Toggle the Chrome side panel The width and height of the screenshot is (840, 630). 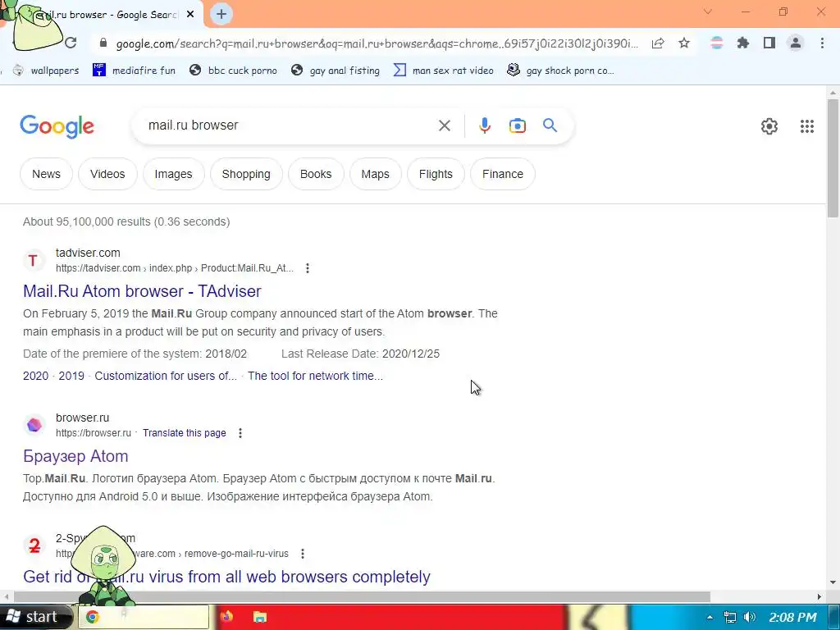(769, 43)
